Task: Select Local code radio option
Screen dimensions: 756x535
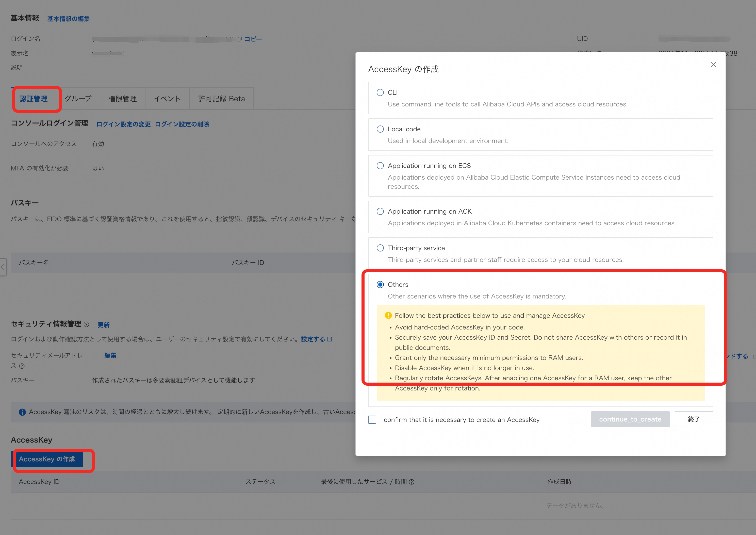Action: click(380, 129)
